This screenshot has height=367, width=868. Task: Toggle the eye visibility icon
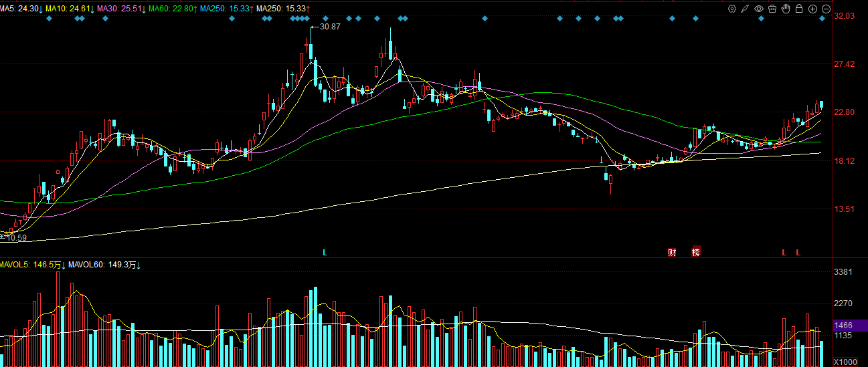tap(759, 9)
